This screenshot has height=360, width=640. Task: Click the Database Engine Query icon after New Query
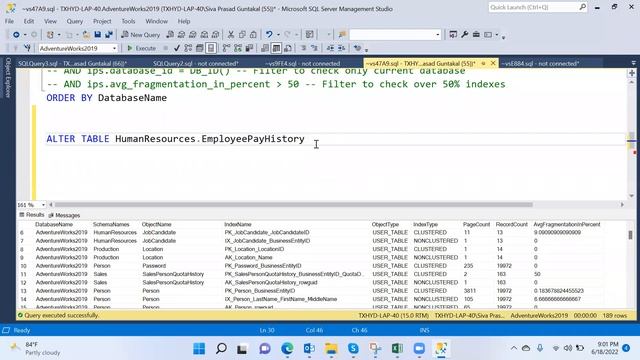(170, 35)
